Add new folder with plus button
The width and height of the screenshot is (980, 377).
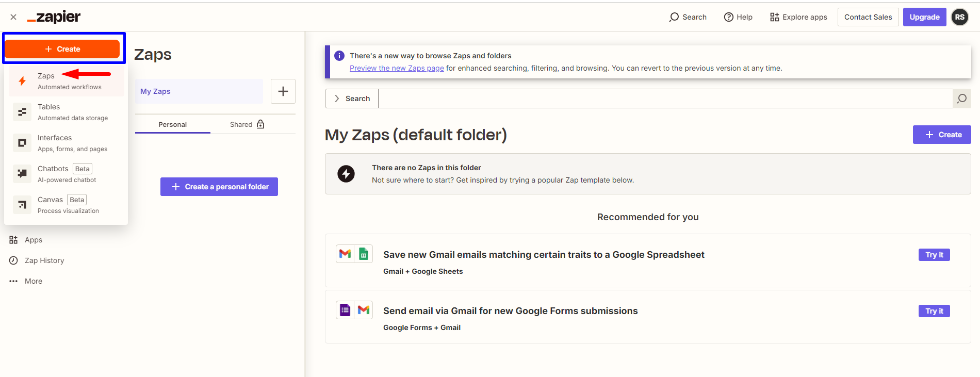click(x=283, y=91)
